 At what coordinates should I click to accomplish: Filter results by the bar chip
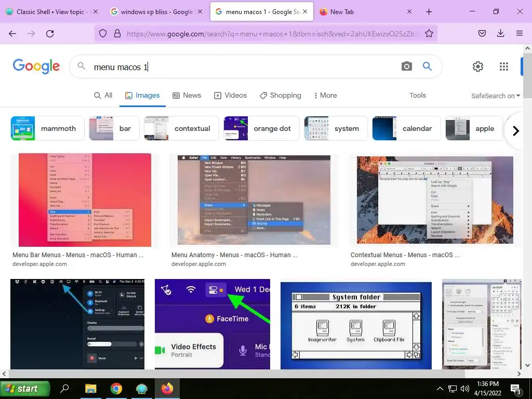(114, 128)
